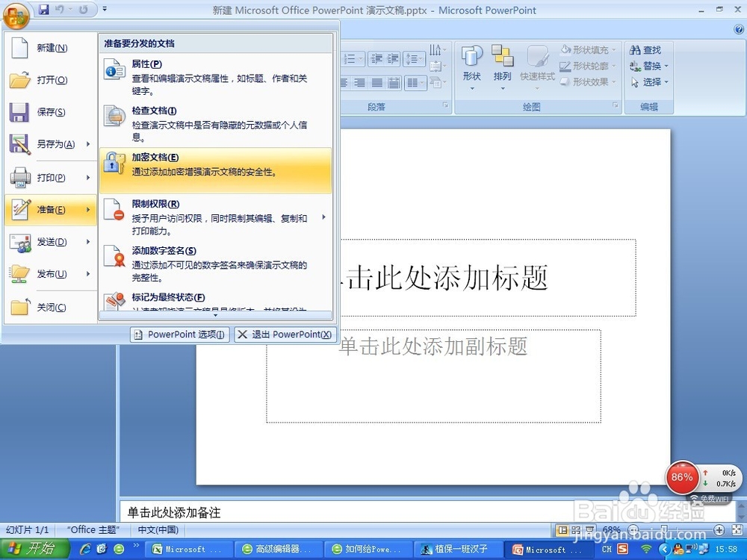Click increase list level icon
747x560 pixels.
click(x=393, y=59)
